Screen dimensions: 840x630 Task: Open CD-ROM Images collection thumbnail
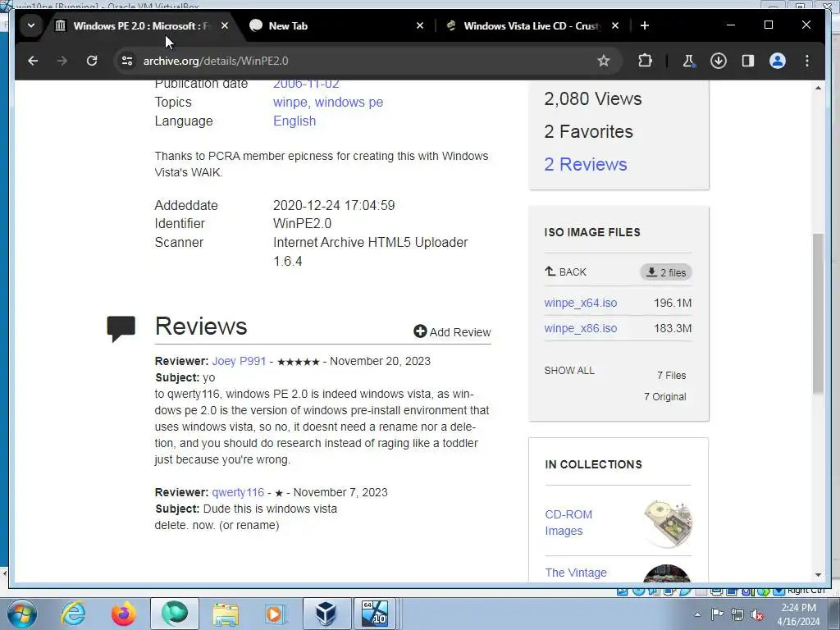(x=668, y=523)
